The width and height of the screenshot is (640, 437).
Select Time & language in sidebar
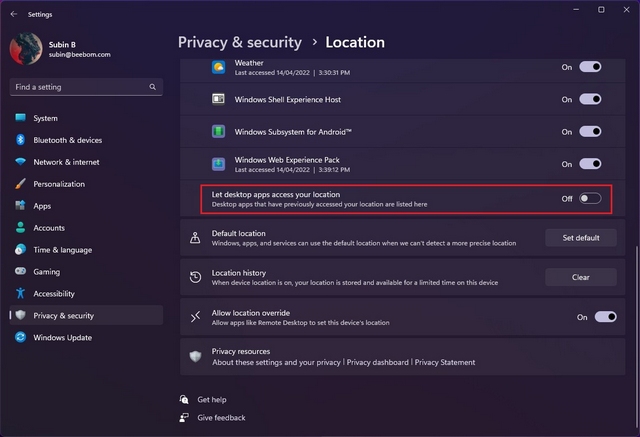point(62,250)
